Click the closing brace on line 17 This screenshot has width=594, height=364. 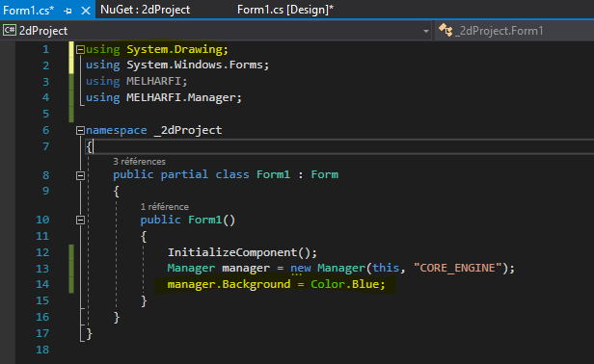coord(90,334)
